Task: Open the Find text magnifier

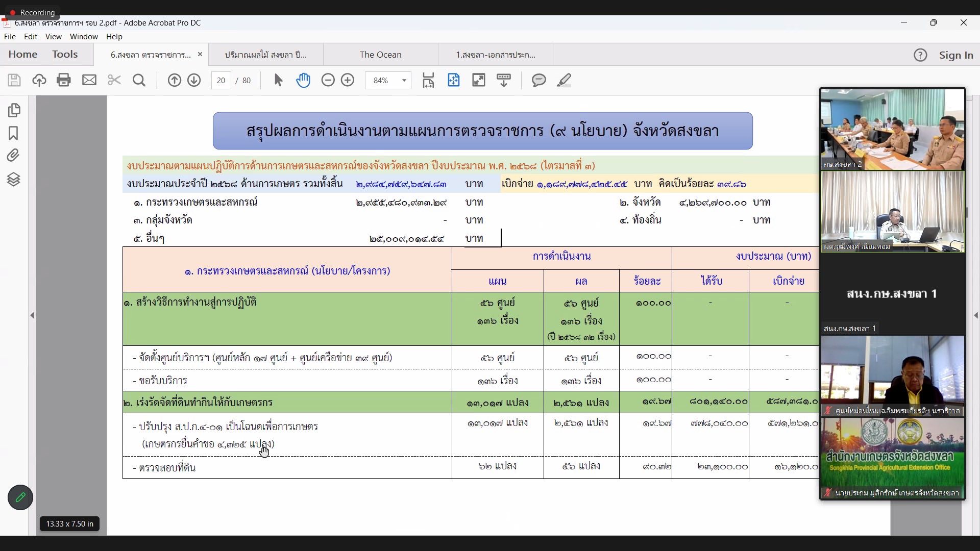Action: tap(139, 80)
